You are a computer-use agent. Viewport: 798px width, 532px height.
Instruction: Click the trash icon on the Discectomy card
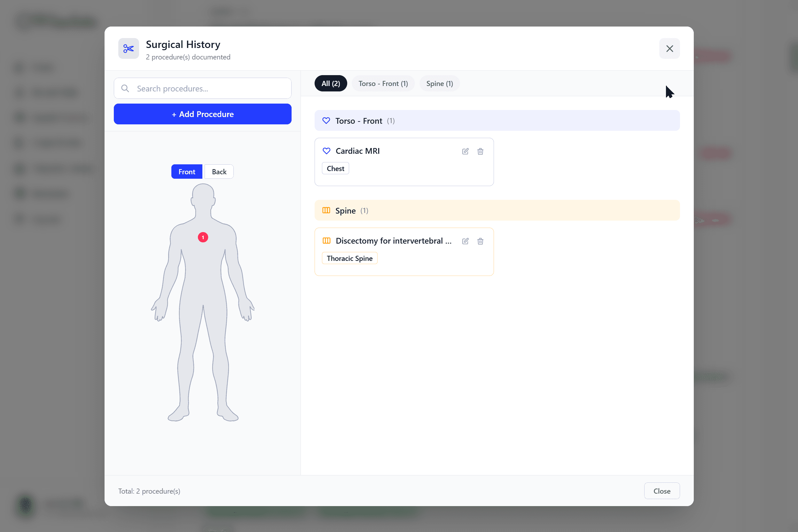(480, 241)
